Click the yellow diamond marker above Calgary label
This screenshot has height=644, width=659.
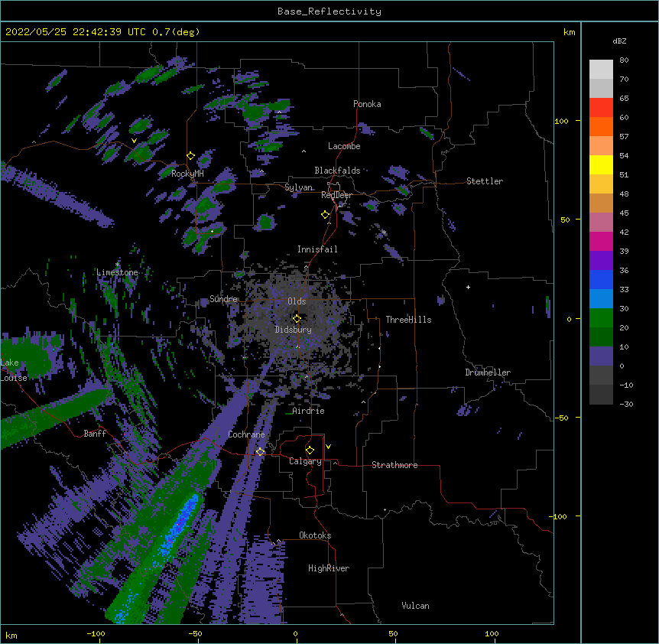point(310,450)
